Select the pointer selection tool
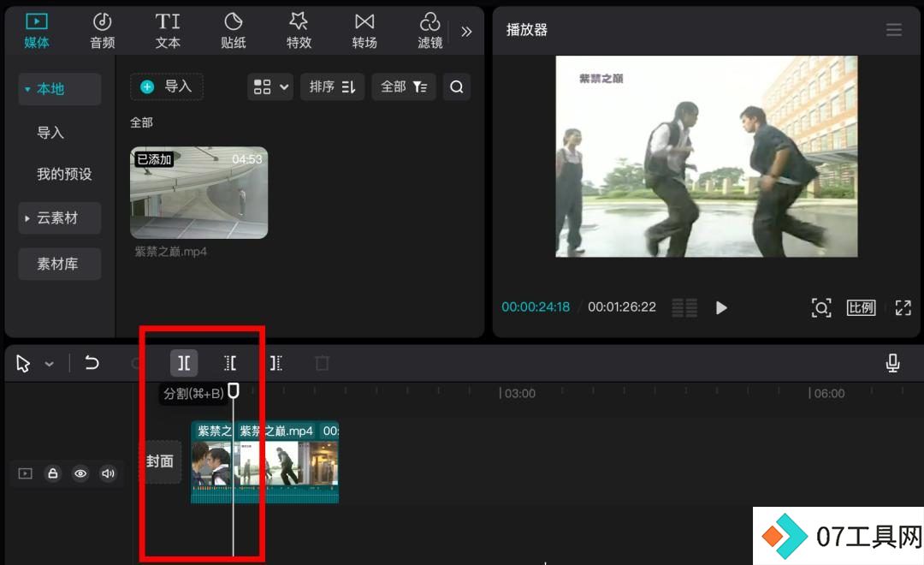Screen dimensions: 924x565 click(x=23, y=363)
